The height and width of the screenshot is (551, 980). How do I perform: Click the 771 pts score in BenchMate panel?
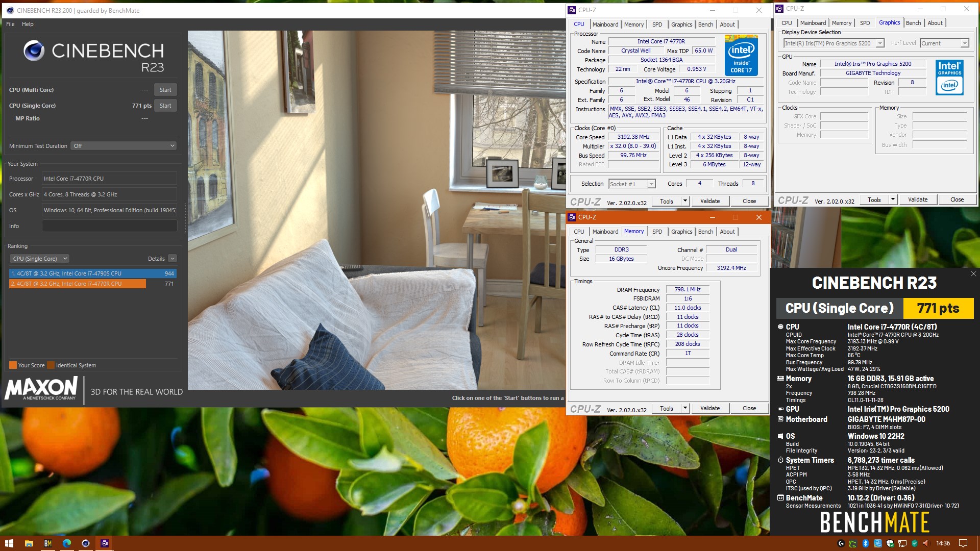point(938,308)
